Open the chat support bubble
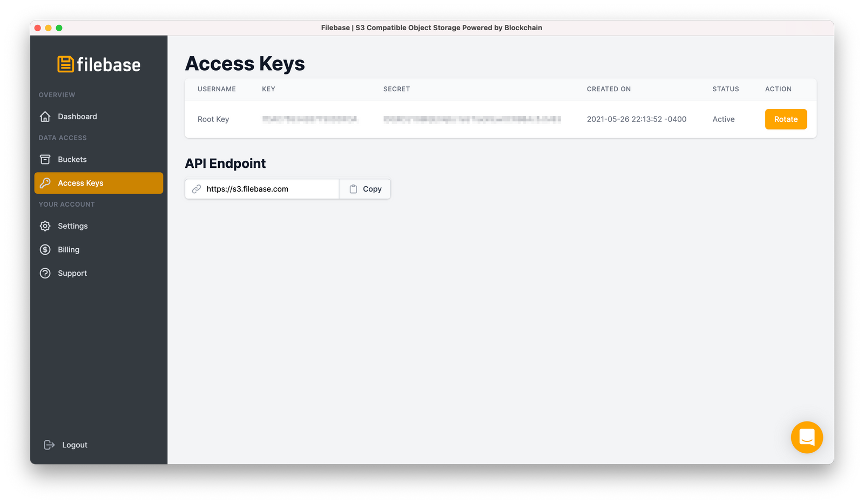This screenshot has height=504, width=864. pos(807,437)
